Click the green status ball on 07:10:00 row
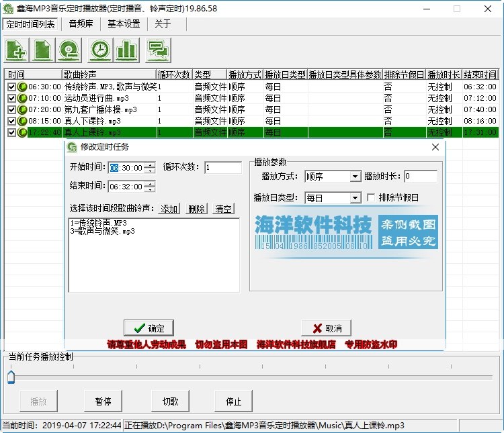 (22, 98)
